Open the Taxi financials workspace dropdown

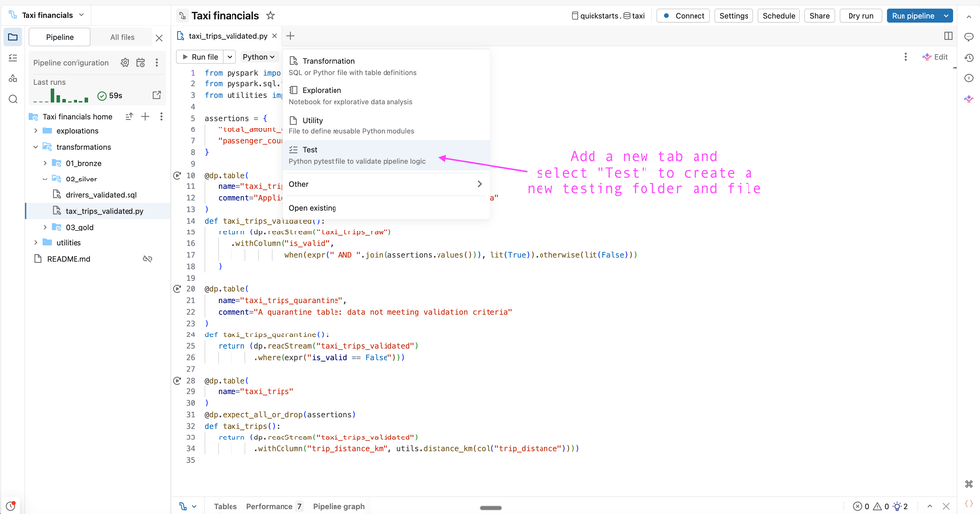[47, 15]
